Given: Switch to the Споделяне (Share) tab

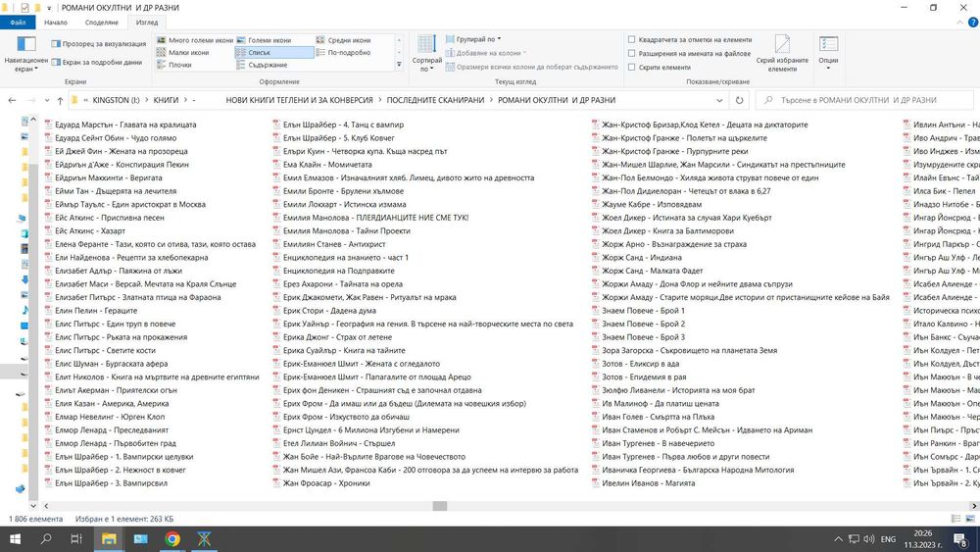Looking at the screenshot, I should click(102, 23).
